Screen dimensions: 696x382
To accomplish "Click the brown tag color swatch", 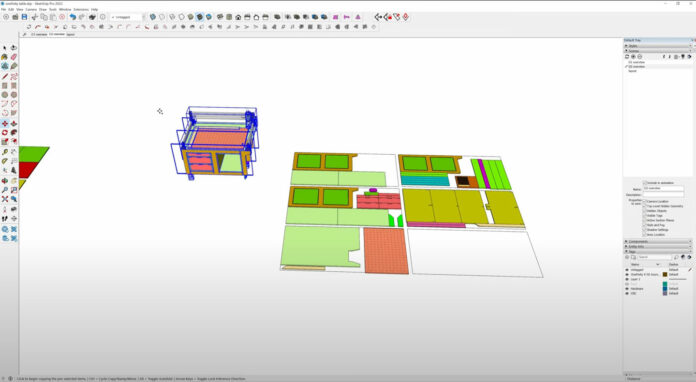I will 665,275.
